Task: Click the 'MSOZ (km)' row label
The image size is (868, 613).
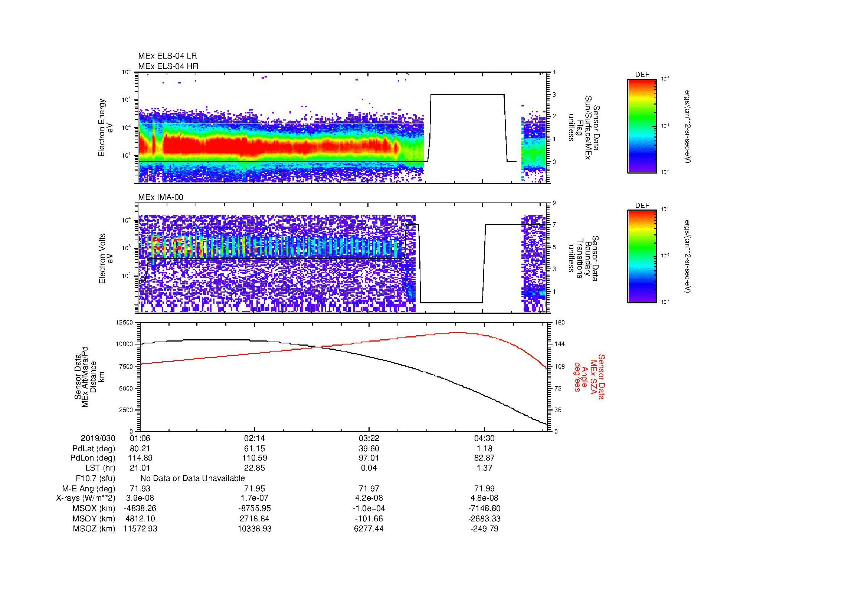Action: 94,529
